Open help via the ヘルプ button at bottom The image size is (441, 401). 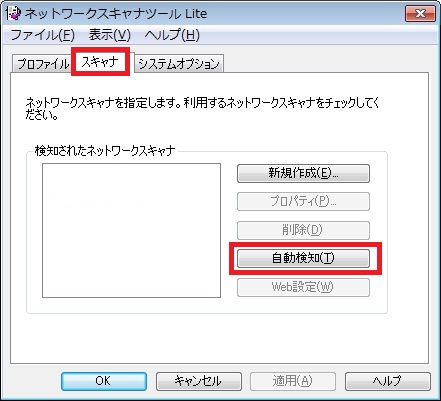388,381
